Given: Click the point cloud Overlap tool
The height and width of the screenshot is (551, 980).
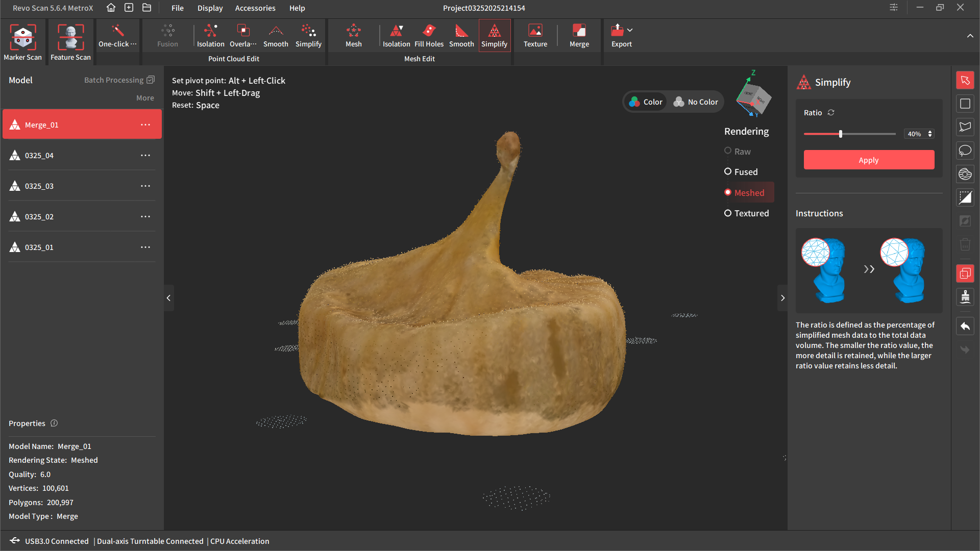Looking at the screenshot, I should click(243, 36).
